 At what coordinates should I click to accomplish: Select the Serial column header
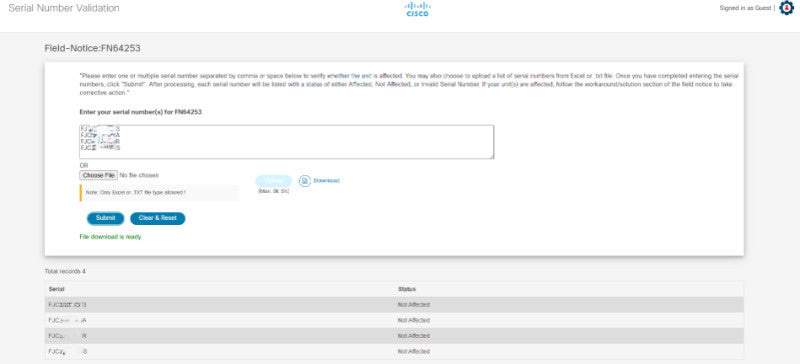(x=57, y=289)
